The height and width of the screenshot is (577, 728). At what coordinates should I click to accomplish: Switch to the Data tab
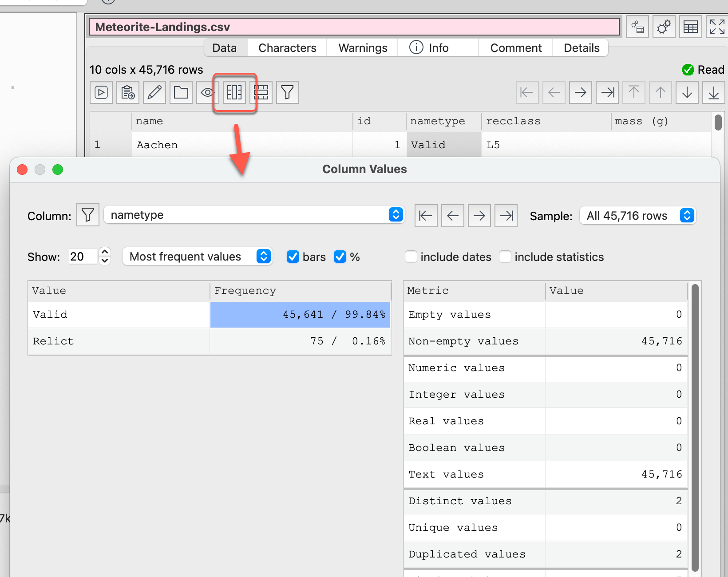(225, 48)
